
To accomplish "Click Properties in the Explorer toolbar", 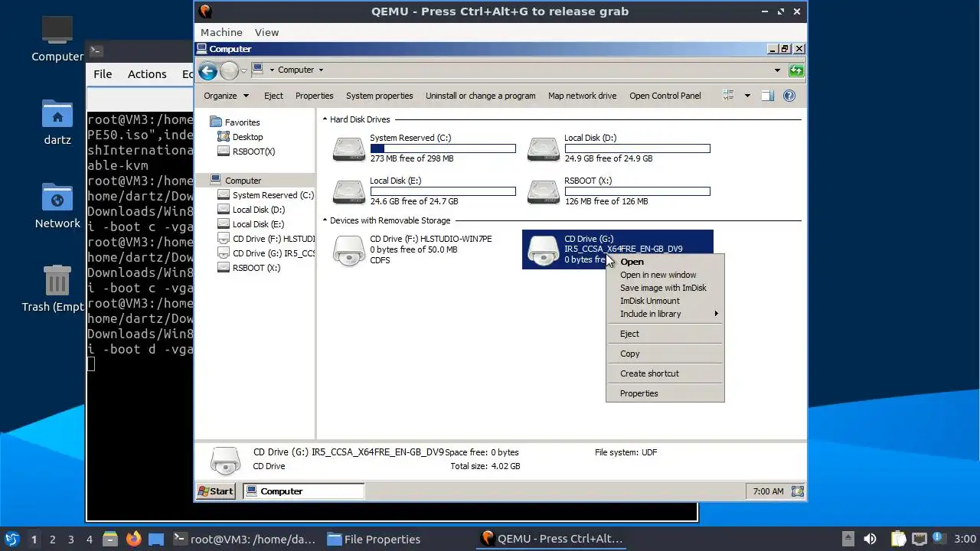I will tap(314, 96).
